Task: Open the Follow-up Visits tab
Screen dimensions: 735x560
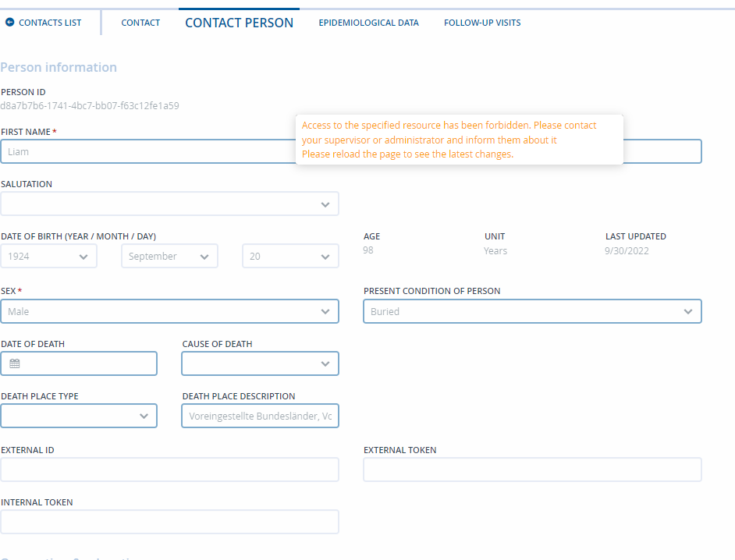Action: click(482, 23)
